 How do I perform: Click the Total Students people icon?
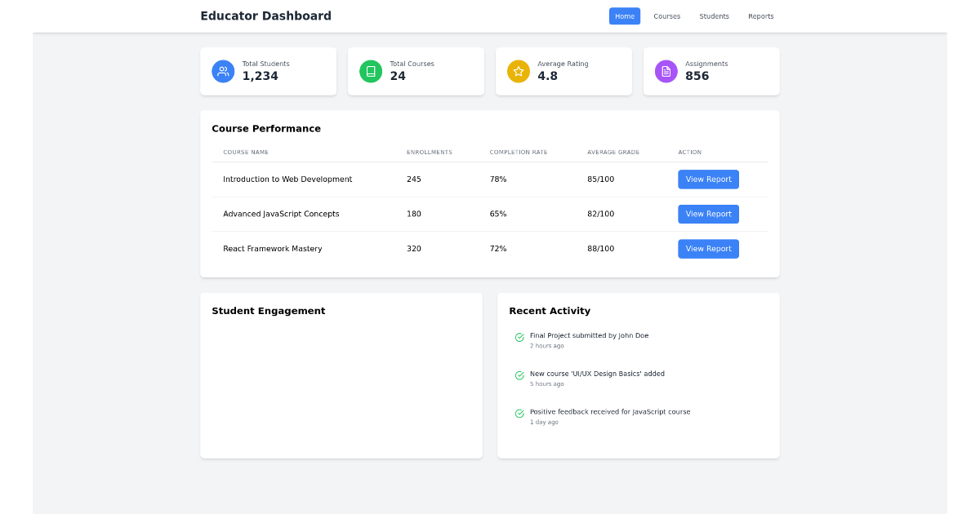tap(223, 71)
